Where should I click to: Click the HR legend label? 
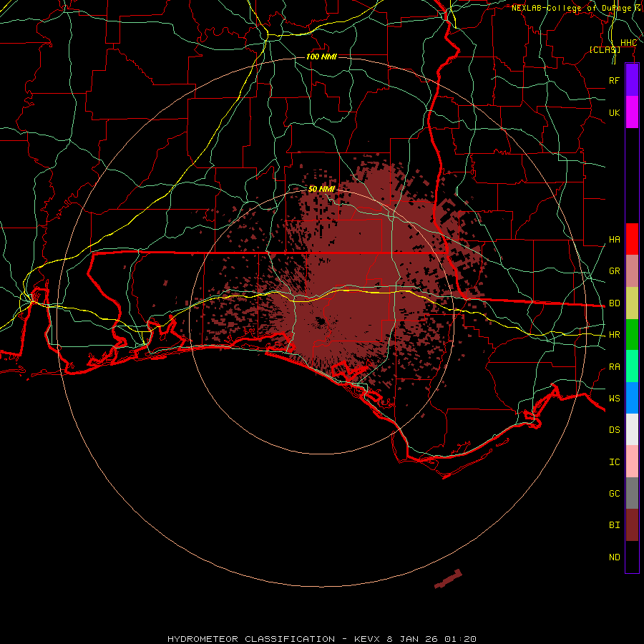click(615, 335)
